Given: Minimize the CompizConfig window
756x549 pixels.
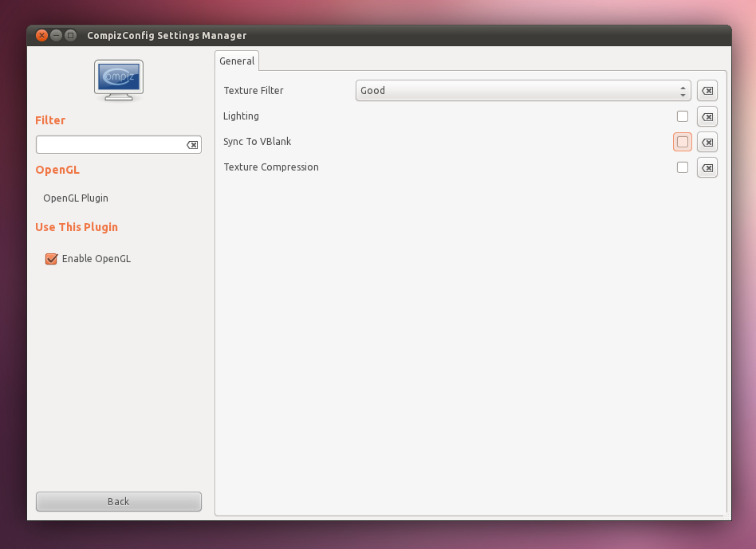Looking at the screenshot, I should click(x=56, y=36).
